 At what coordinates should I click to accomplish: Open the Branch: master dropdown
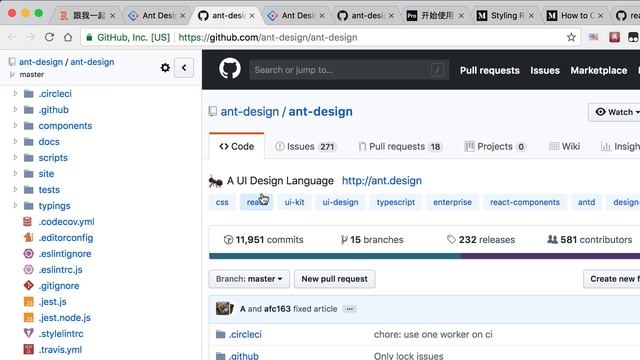coord(249,279)
